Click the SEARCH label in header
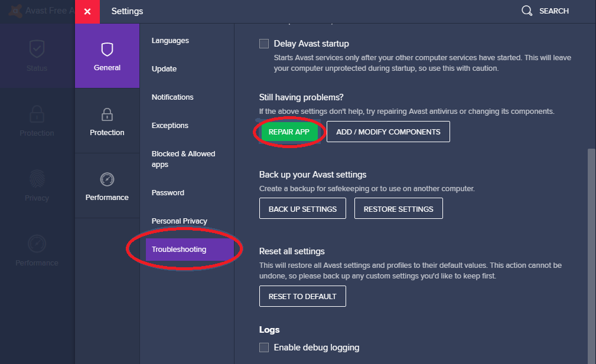Screen dimensions: 596x364 point(554,11)
